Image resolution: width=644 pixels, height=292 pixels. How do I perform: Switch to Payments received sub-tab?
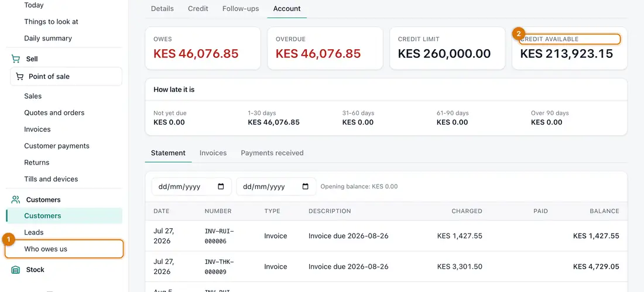(x=272, y=153)
